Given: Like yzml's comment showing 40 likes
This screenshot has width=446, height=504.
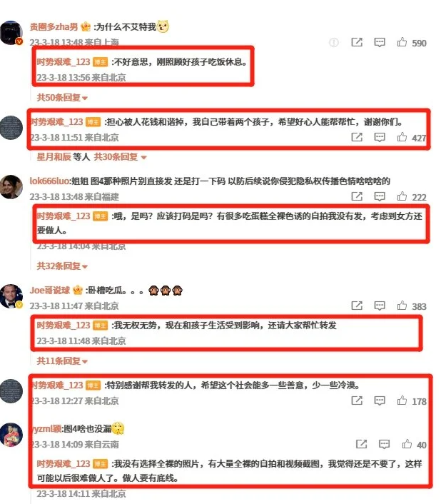Looking at the screenshot, I should 407,444.
